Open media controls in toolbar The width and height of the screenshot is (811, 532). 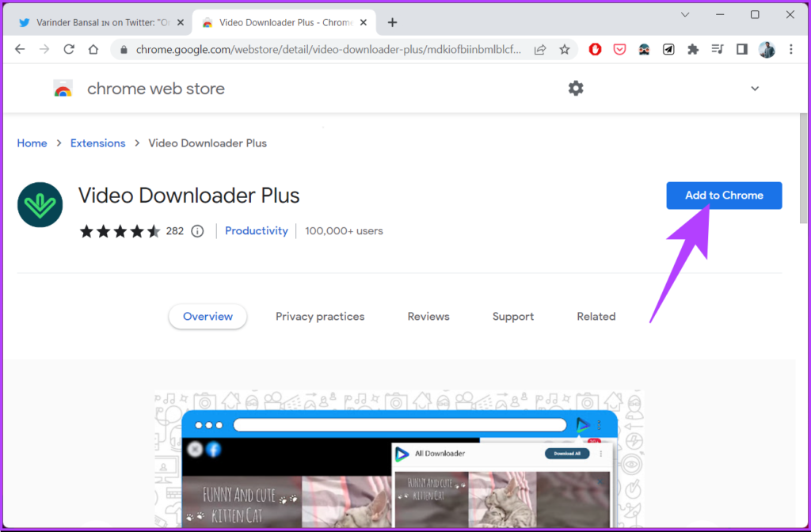click(718, 50)
